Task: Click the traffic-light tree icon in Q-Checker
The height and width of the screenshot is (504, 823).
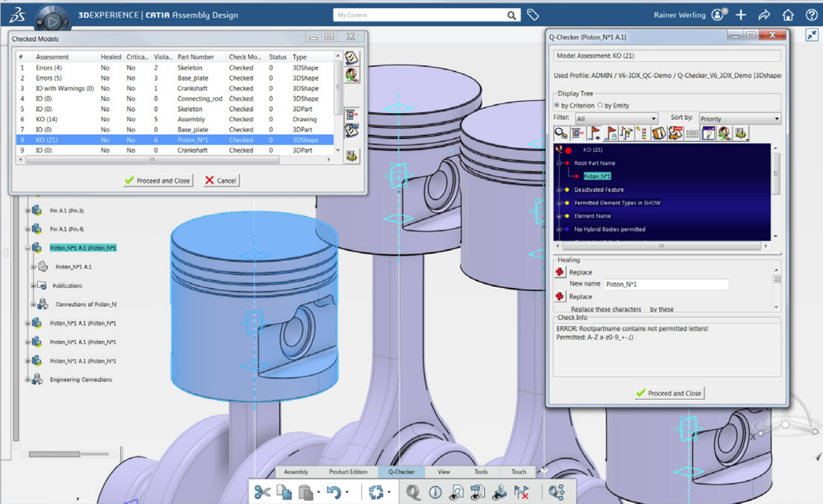Action: [642, 133]
